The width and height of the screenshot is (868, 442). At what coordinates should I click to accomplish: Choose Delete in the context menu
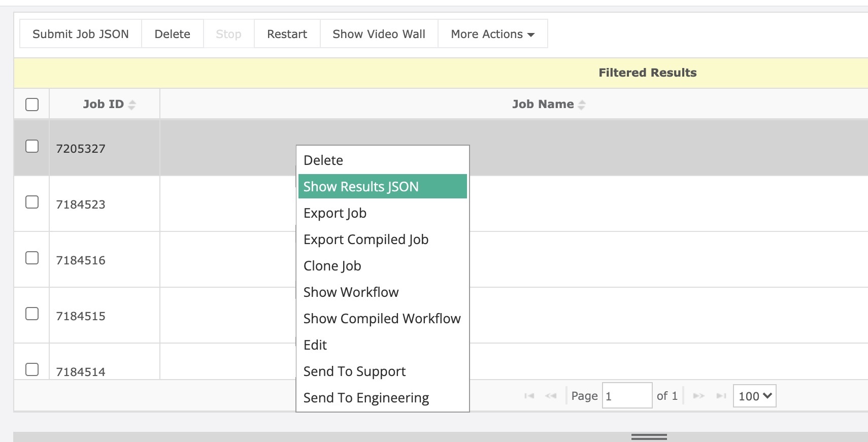tap(382, 160)
